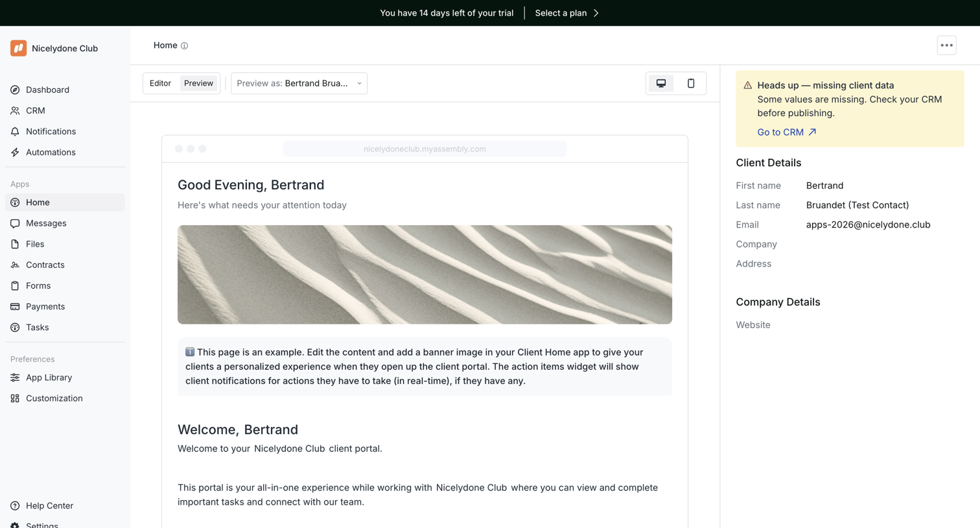Switch to desktop preview mode
Viewport: 980px width, 528px height.
[x=661, y=83]
